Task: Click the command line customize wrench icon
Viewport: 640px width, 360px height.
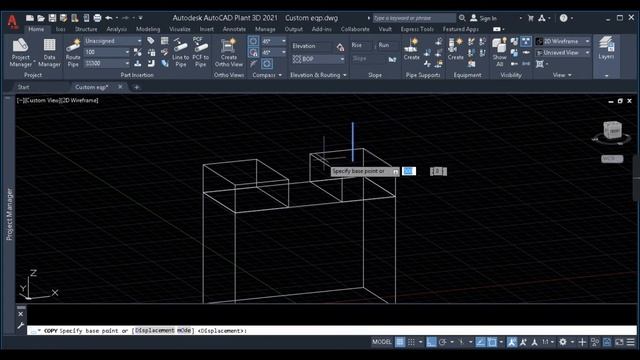Action: tap(20, 325)
